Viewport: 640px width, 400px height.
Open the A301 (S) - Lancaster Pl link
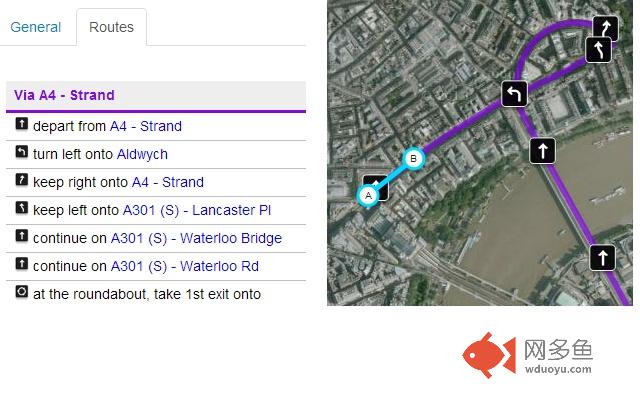[x=196, y=210]
